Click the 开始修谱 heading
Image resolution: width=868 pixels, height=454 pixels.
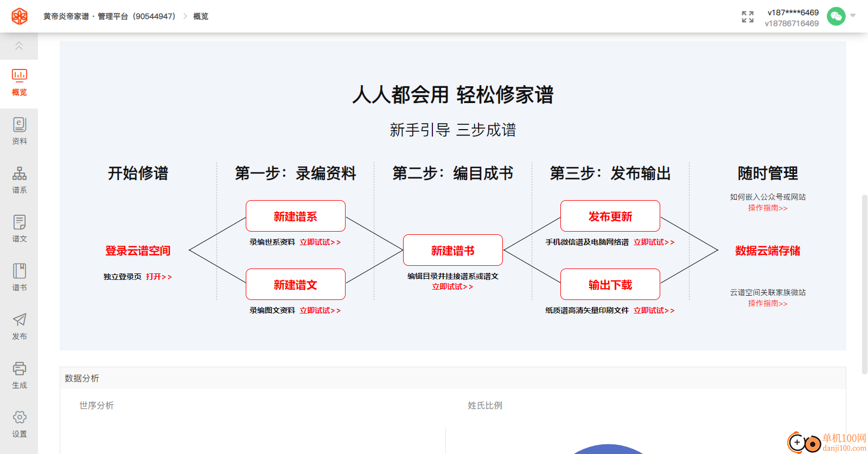[138, 173]
